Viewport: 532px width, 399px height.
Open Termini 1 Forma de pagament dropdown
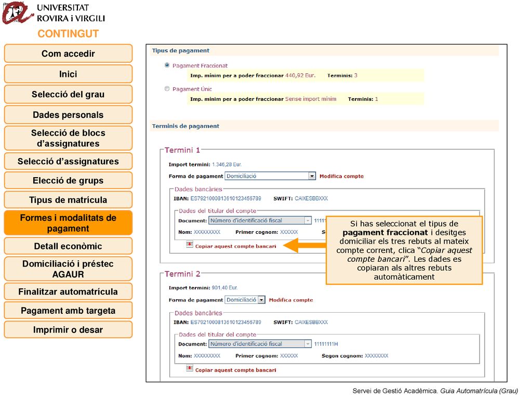tap(270, 176)
